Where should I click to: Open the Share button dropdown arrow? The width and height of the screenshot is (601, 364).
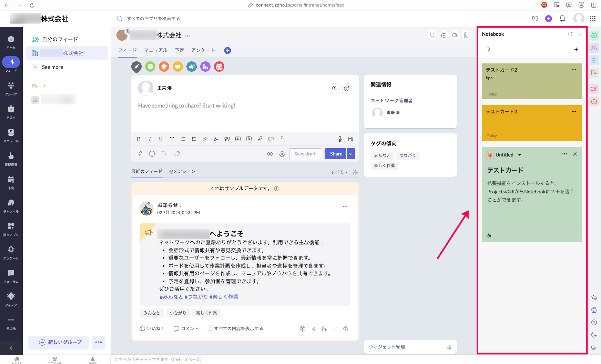click(x=351, y=154)
